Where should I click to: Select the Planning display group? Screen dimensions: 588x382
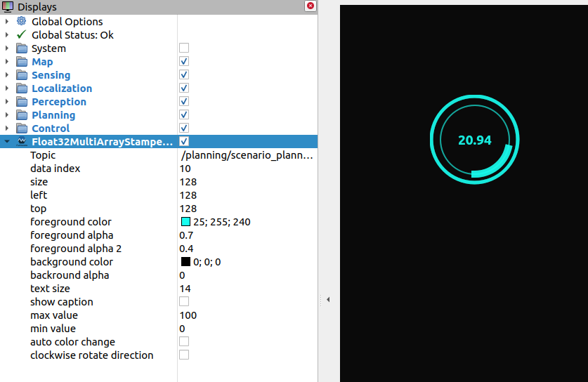(53, 115)
